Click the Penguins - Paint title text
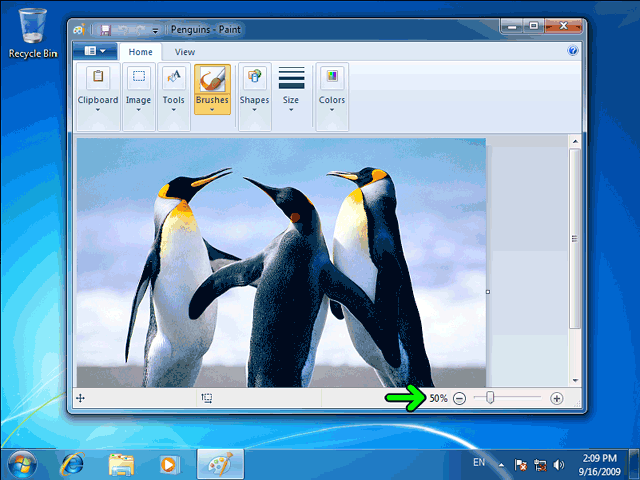This screenshot has width=640, height=480. [206, 29]
